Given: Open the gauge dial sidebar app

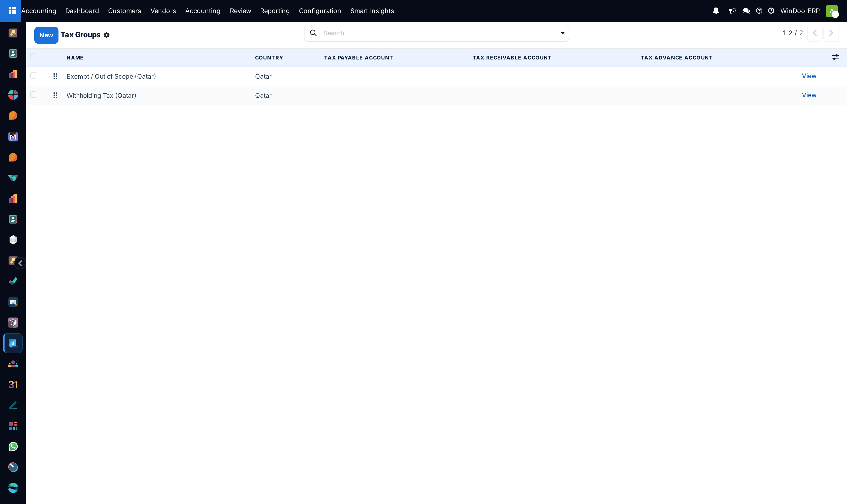Looking at the screenshot, I should pyautogui.click(x=13, y=467).
